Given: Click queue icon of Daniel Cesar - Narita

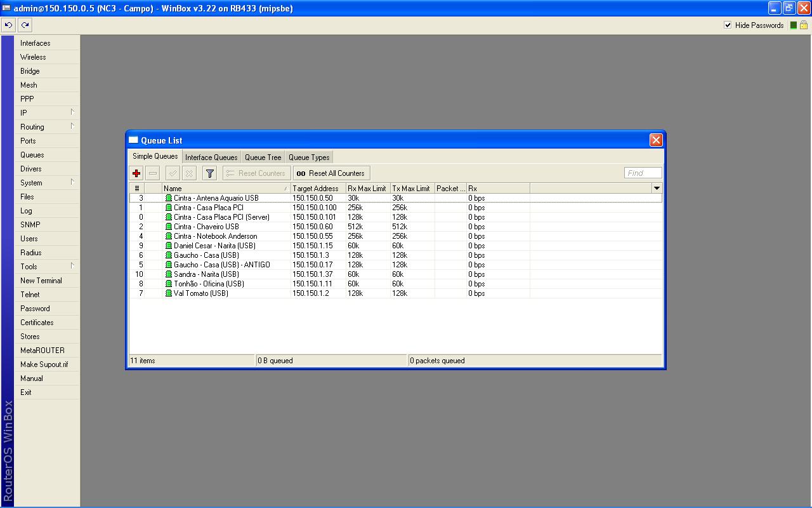Looking at the screenshot, I should click(169, 246).
